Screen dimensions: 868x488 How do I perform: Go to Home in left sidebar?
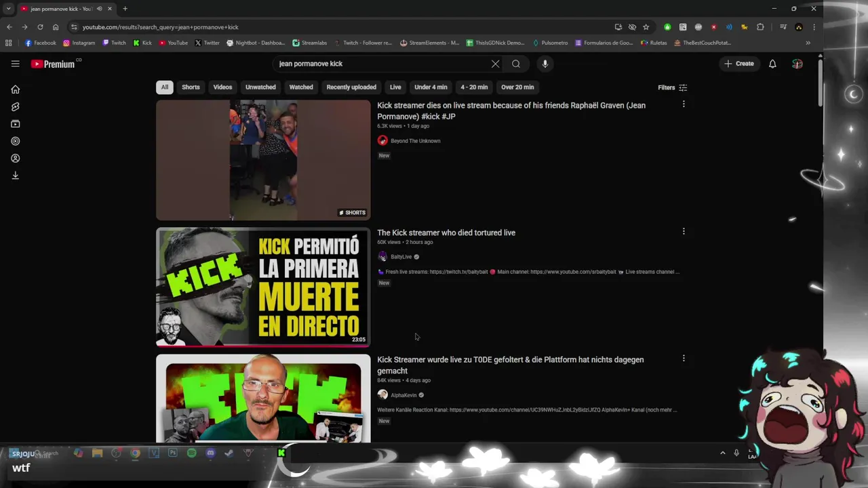(15, 89)
